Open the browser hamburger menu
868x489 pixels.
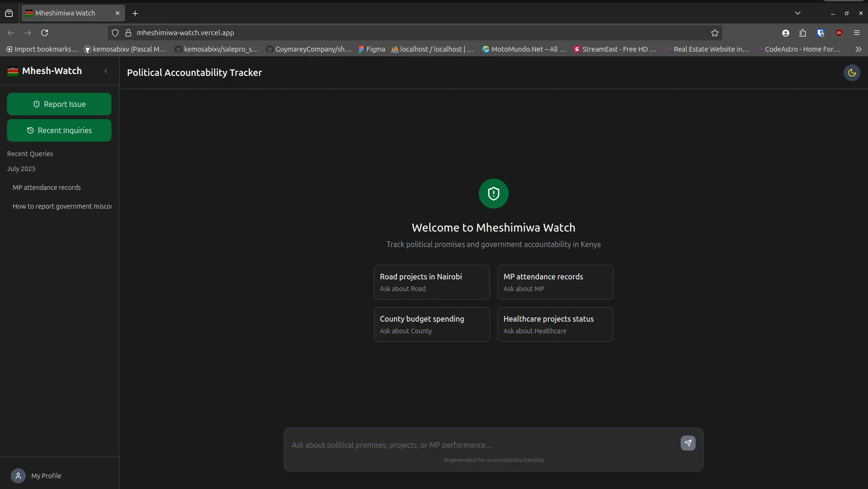(856, 33)
